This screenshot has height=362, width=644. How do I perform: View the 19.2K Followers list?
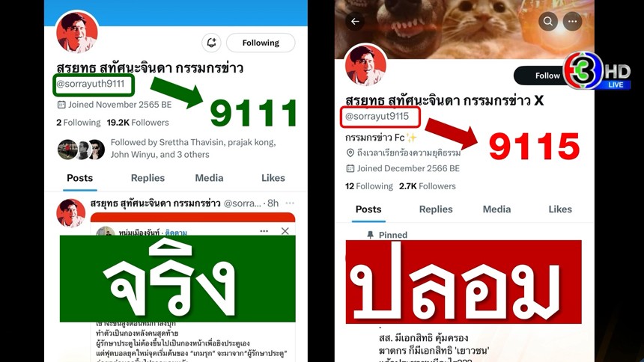point(138,123)
